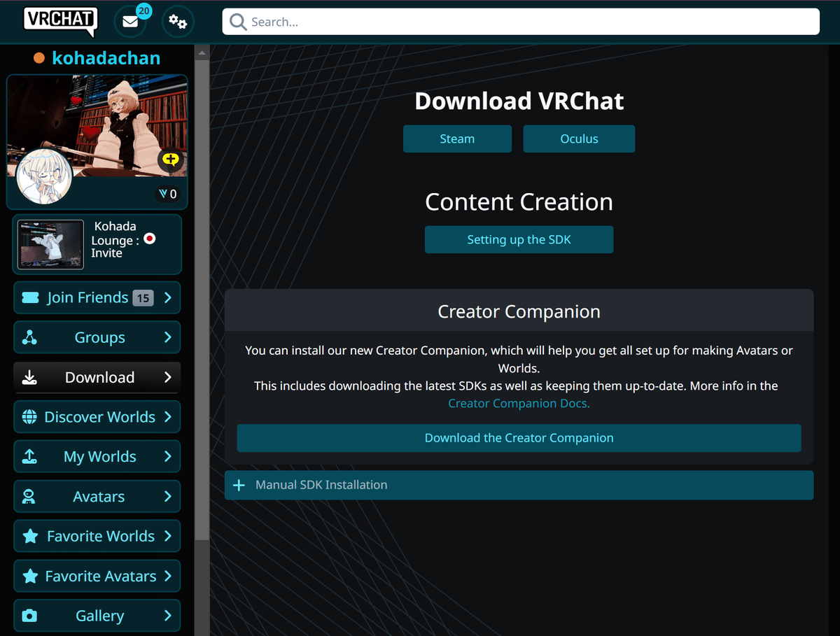
Task: Click the chevron on My Worlds
Action: pos(167,457)
